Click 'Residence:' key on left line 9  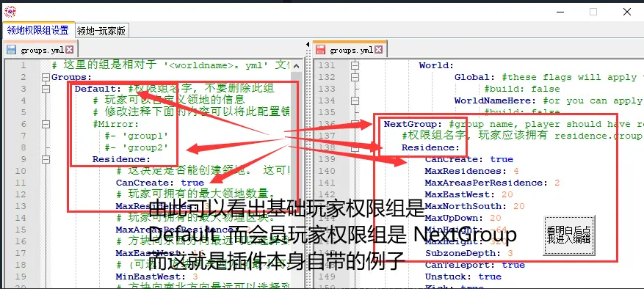pos(122,159)
